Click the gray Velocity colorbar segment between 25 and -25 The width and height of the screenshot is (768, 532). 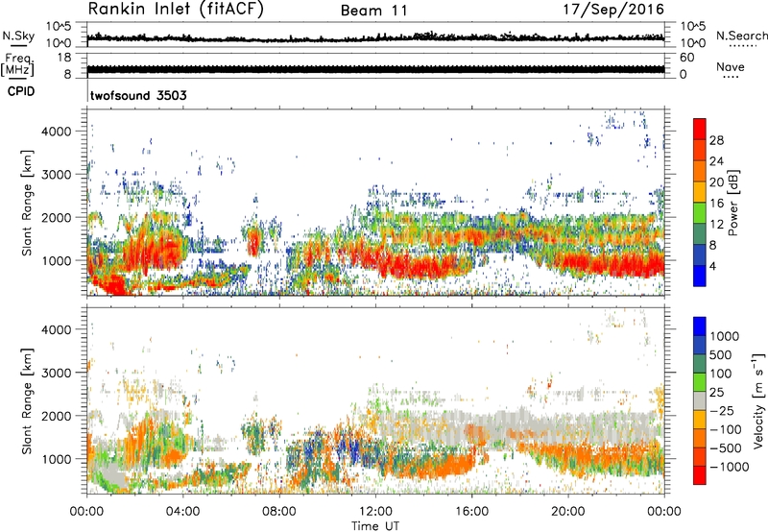click(700, 400)
